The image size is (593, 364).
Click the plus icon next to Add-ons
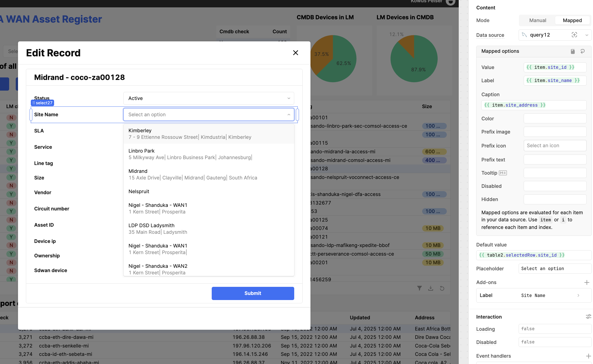[x=586, y=282]
